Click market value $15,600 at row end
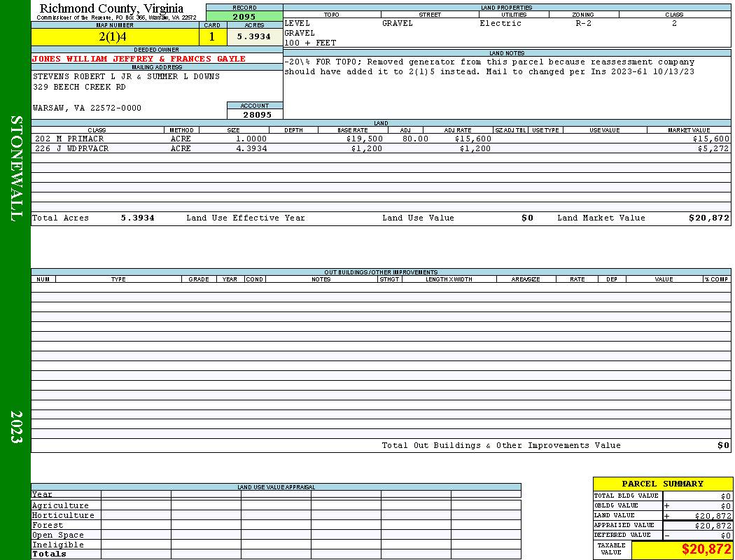Screen dimensions: 735x560 [x=711, y=139]
